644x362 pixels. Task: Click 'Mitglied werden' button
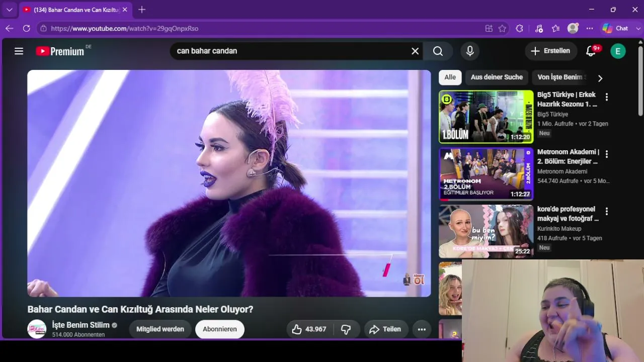160,329
